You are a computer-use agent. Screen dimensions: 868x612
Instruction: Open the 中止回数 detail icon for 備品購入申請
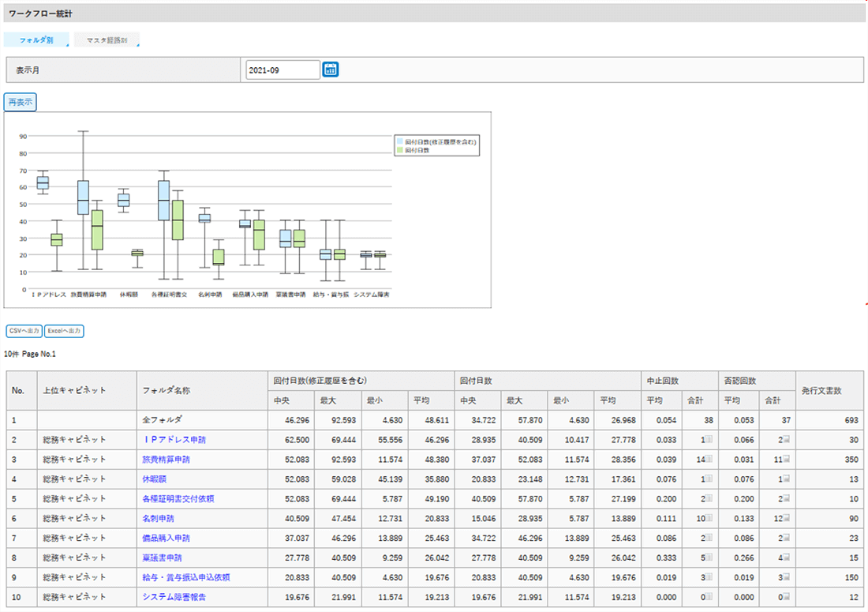709,538
